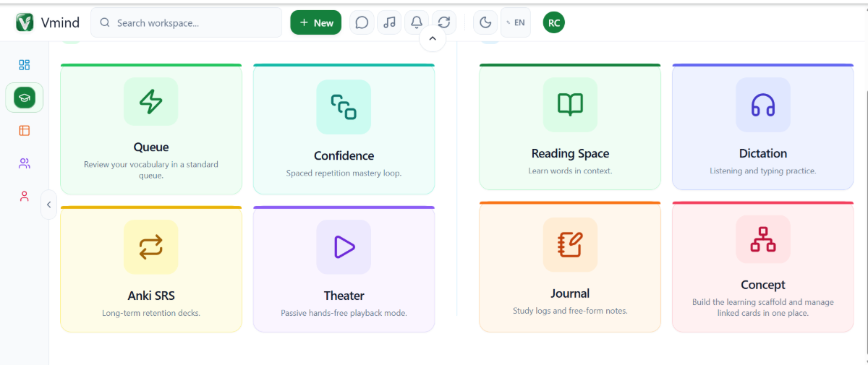868x365 pixels.
Task: Click the Concept hierarchy diagram icon
Action: (x=763, y=239)
